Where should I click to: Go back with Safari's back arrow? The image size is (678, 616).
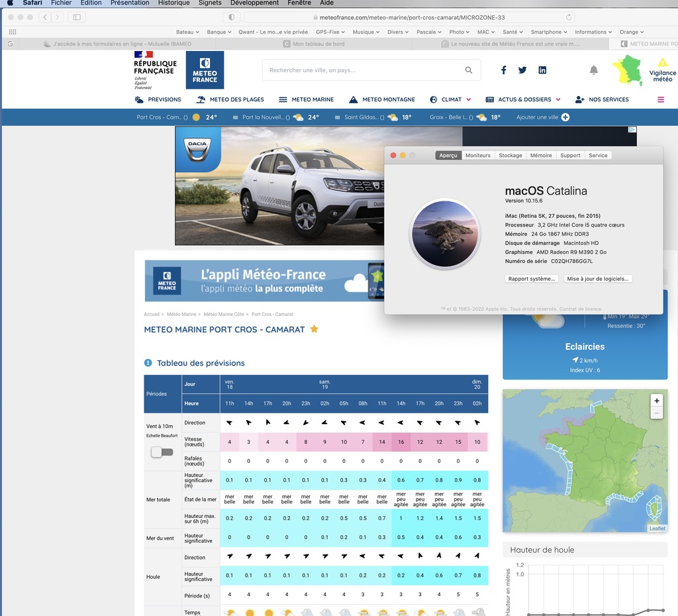45,17
